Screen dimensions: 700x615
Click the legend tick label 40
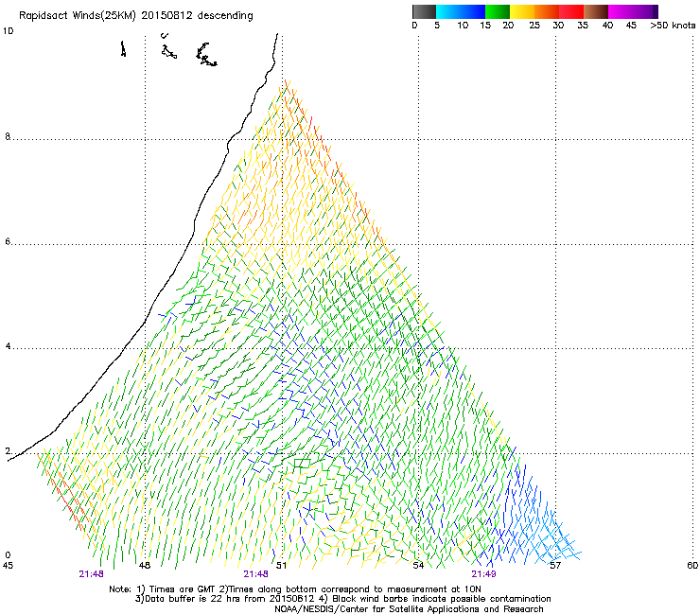pyautogui.click(x=607, y=26)
